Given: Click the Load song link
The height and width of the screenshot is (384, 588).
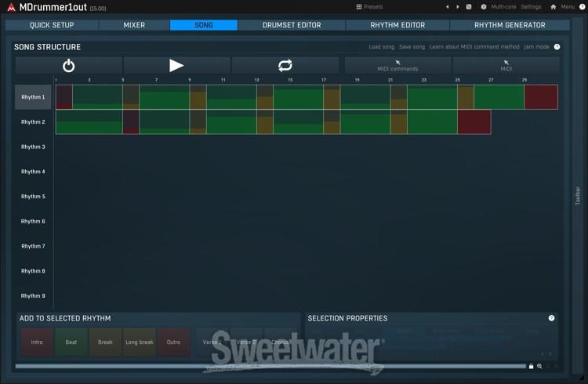Looking at the screenshot, I should tap(381, 47).
